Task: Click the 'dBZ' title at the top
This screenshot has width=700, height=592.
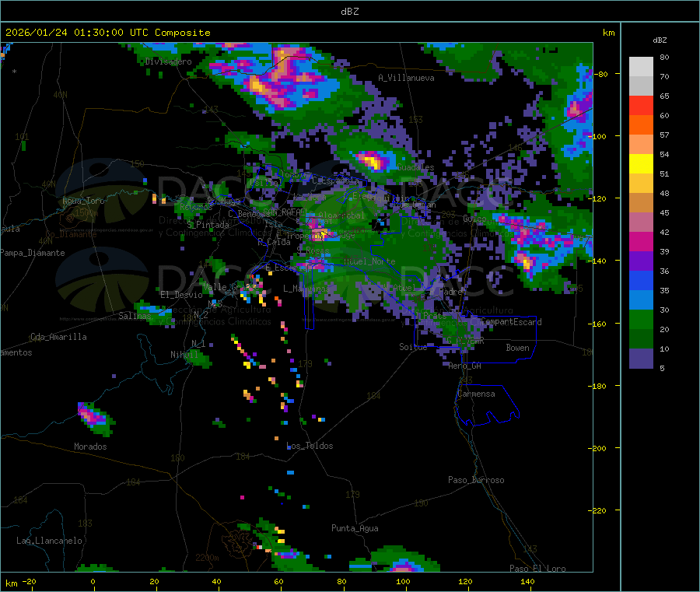Action: coord(349,12)
